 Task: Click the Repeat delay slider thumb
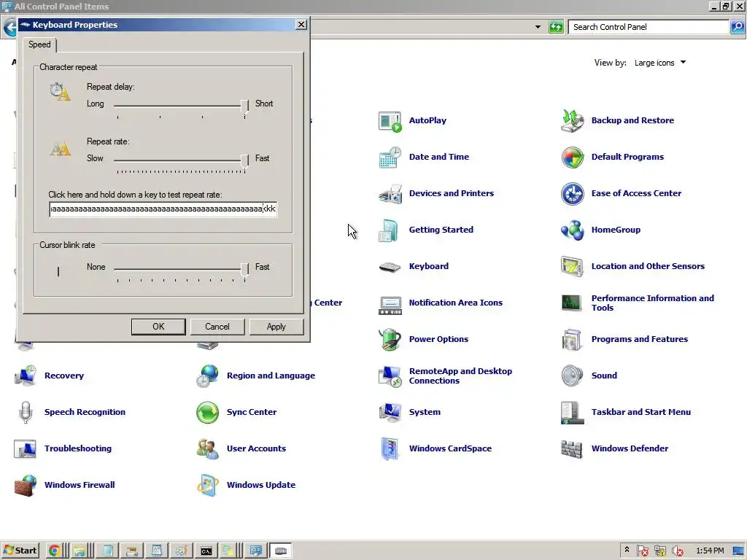click(245, 105)
